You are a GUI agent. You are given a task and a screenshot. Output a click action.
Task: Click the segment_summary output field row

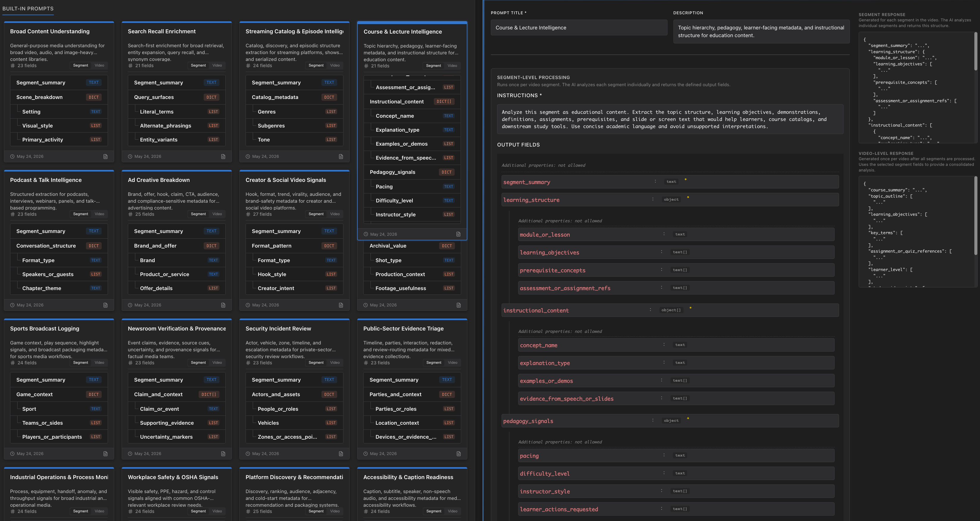670,182
